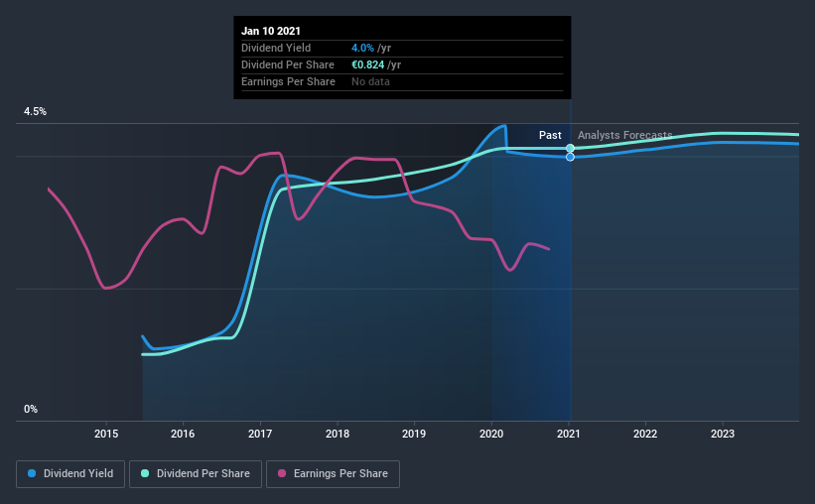The image size is (815, 504).
Task: Click the 2019 x-axis year label
Action: click(x=414, y=434)
